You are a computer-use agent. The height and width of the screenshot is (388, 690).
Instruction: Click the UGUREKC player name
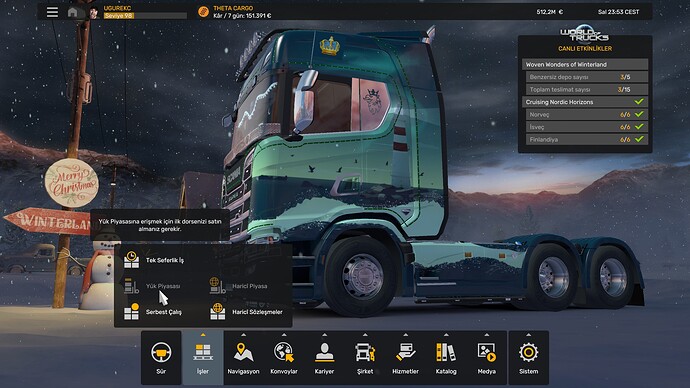[117, 8]
